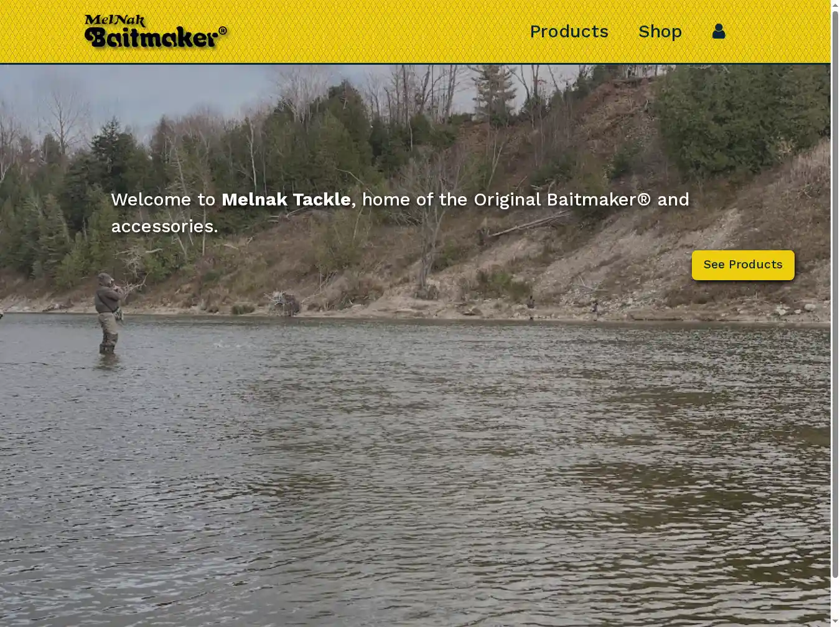Viewport: 840px width, 627px height.
Task: Go to the Shop navigation item
Action: coord(660,31)
